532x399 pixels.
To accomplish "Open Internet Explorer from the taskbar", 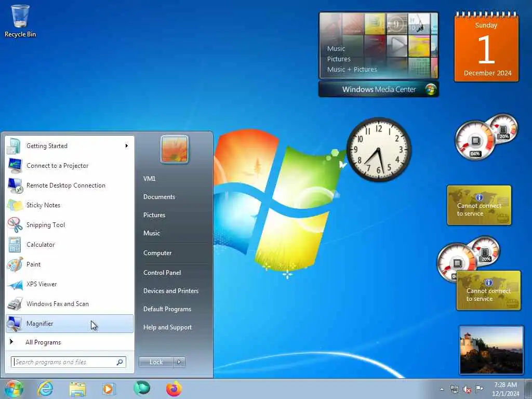I will 45,389.
